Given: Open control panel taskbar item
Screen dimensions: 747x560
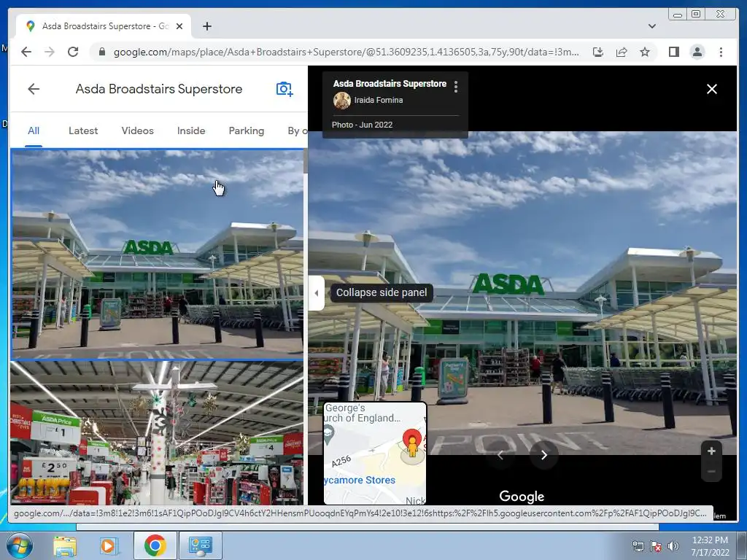Looking at the screenshot, I should tap(200, 545).
